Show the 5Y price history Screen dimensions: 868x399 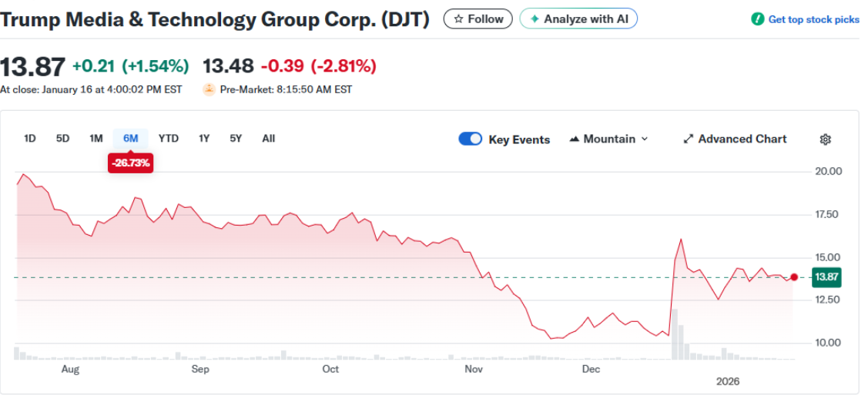coord(236,139)
